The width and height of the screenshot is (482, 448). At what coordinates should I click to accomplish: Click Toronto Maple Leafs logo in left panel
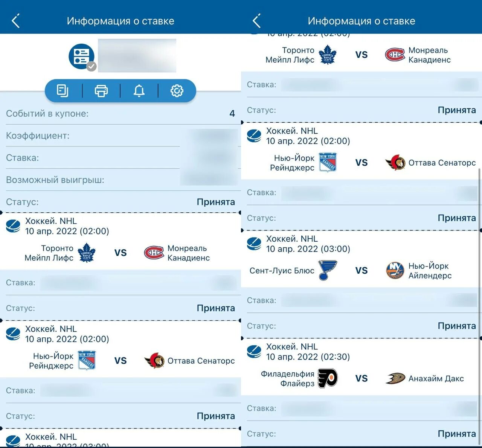pyautogui.click(x=87, y=253)
